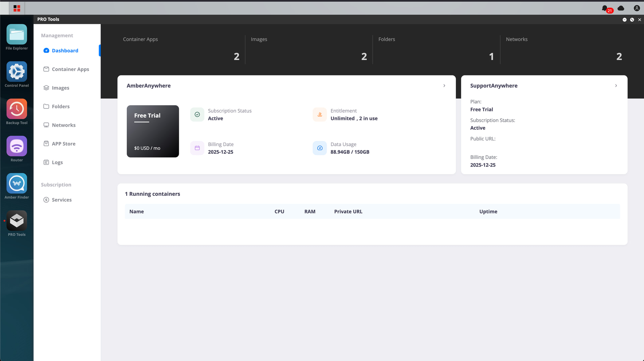The height and width of the screenshot is (361, 644).
Task: Open the Folders sidebar item
Action: [x=57, y=106]
